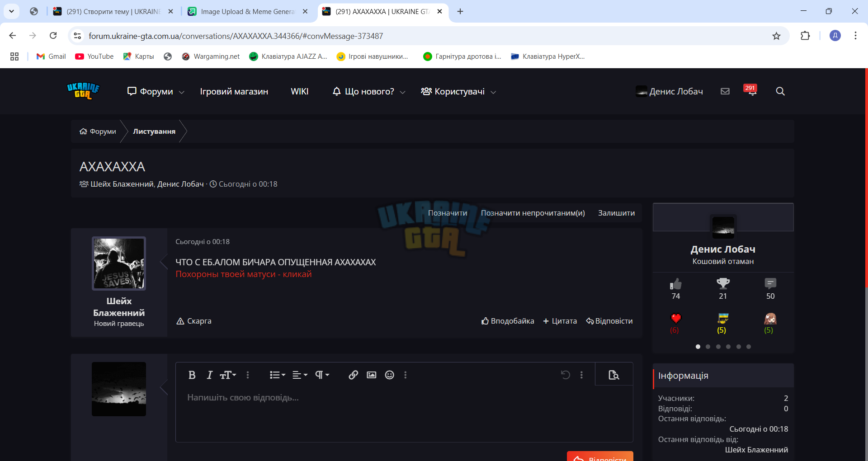Screen dimensions: 868x461
Task: Click the Позначити conversation action
Action: click(448, 213)
